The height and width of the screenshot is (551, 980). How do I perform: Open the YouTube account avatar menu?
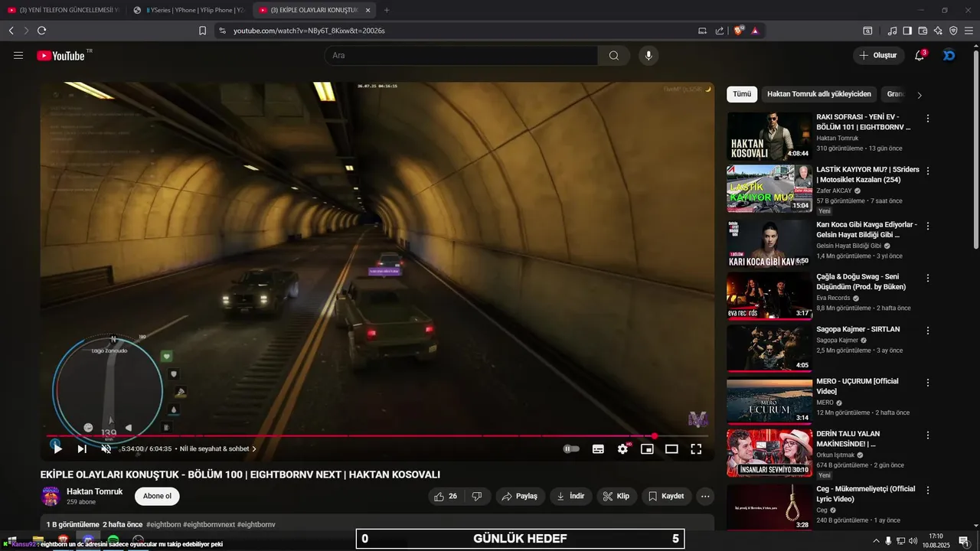(x=949, y=55)
